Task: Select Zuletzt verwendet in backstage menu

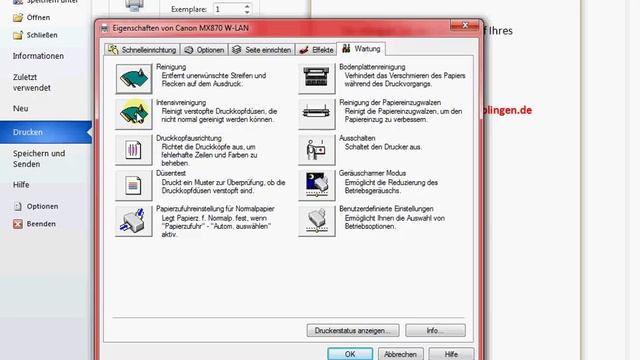Action: (x=32, y=82)
